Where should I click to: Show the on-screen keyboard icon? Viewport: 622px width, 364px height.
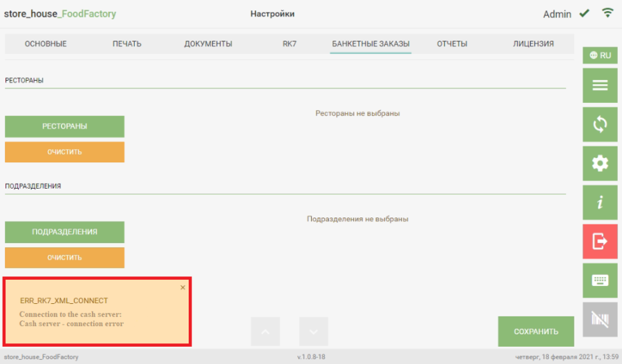(x=600, y=280)
